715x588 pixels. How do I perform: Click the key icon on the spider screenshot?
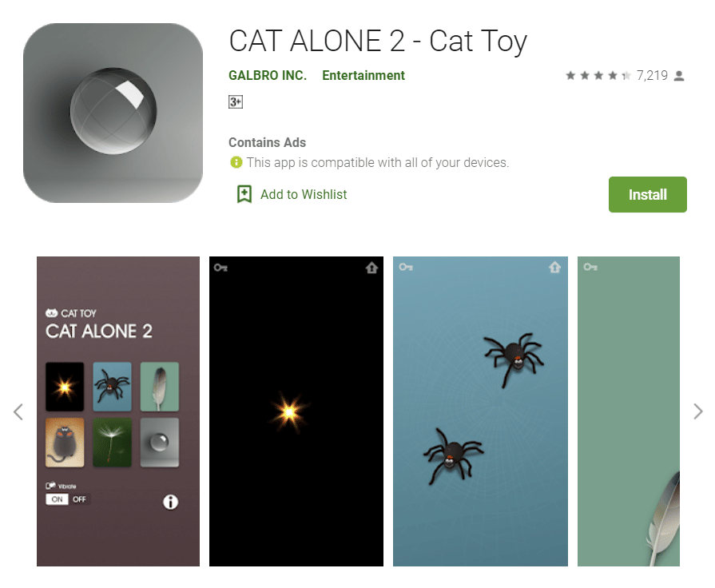pyautogui.click(x=406, y=267)
